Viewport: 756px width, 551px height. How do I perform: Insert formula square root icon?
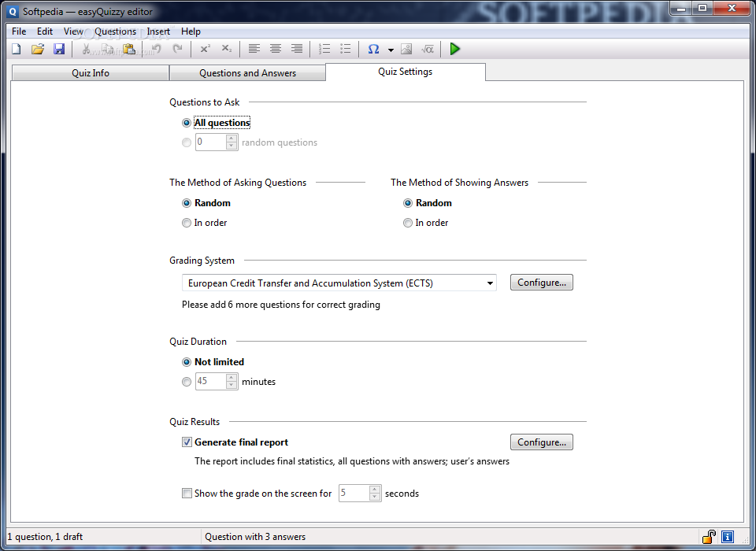[427, 49]
